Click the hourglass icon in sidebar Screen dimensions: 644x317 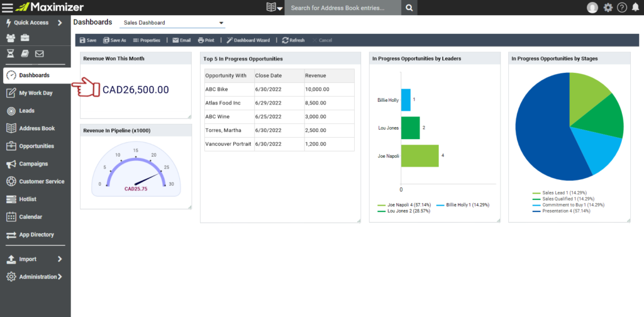coord(11,54)
